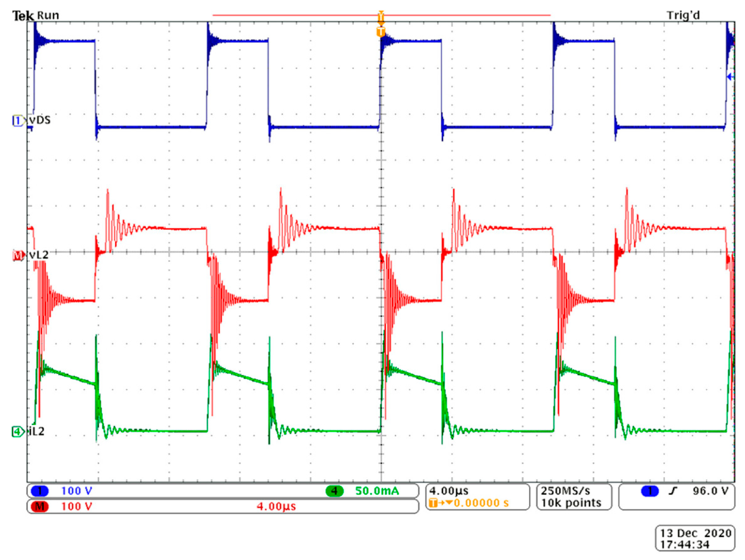Click the 10k points record length
Viewport: 745px width, 560px height.
point(571,503)
